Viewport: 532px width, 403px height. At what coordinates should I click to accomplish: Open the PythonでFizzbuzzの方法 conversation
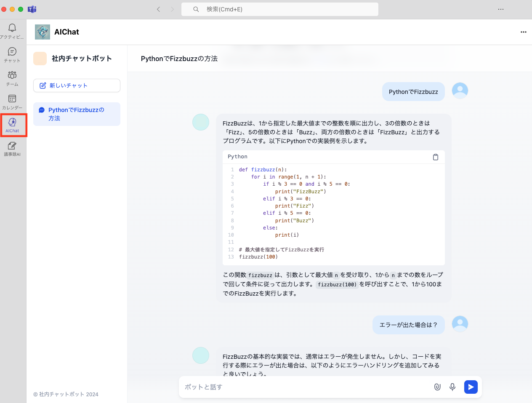pyautogui.click(x=77, y=114)
